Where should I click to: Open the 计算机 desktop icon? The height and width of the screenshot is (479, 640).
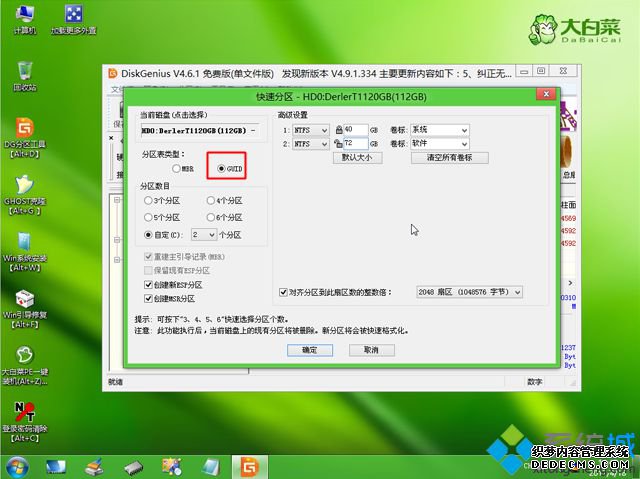(x=24, y=20)
